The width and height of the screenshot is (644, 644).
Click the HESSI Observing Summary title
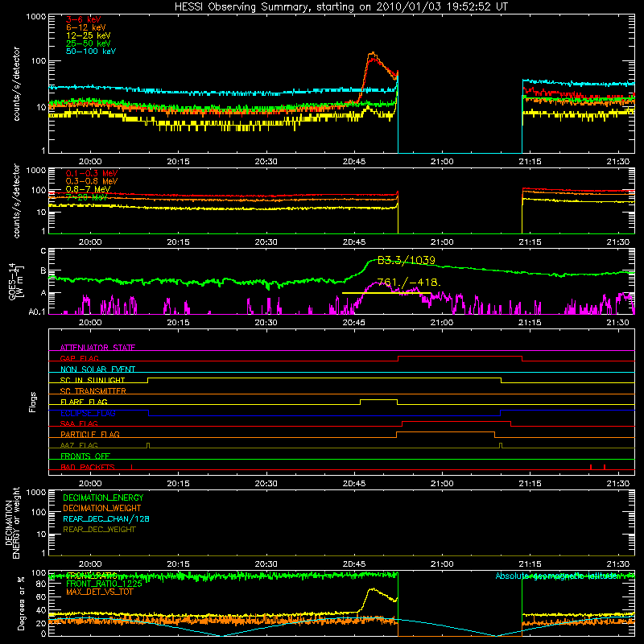(341, 7)
